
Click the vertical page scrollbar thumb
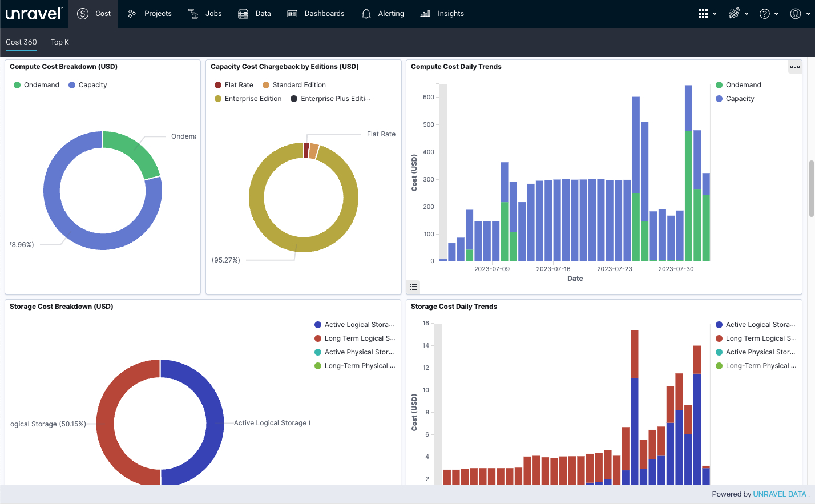[x=812, y=188]
